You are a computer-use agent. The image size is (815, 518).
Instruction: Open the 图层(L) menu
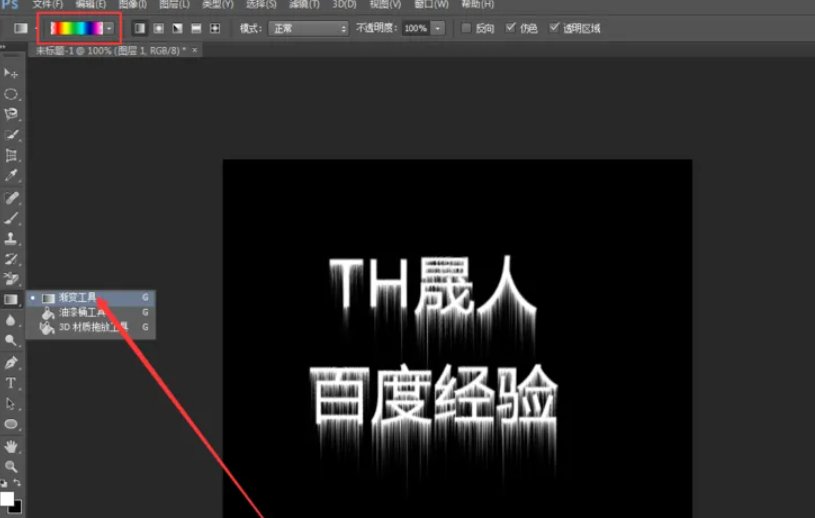[x=174, y=4]
